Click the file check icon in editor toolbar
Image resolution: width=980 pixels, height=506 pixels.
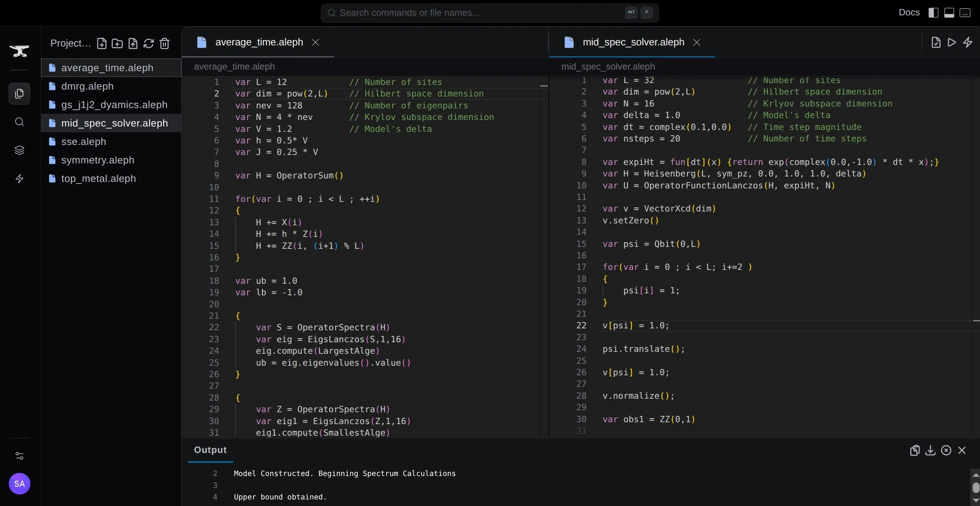pos(936,42)
